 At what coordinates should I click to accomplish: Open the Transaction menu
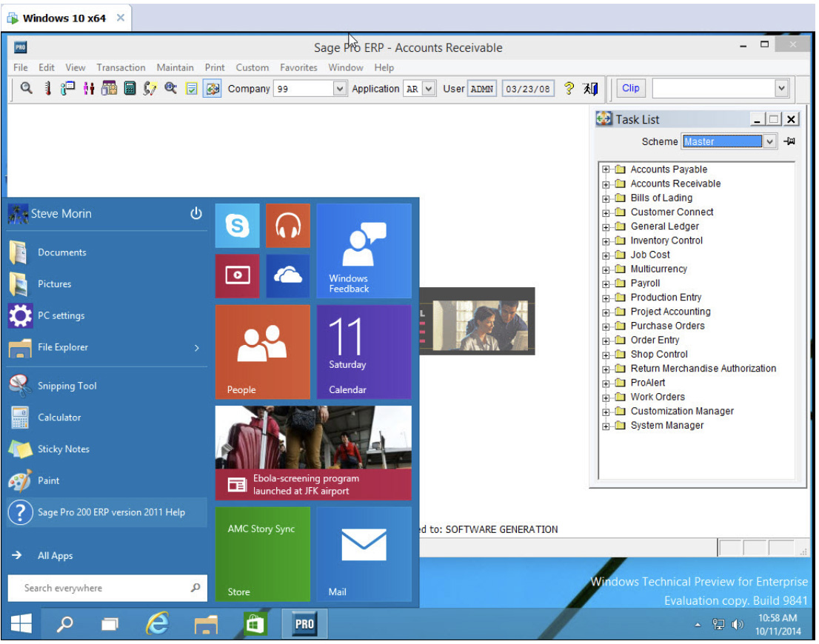point(121,67)
